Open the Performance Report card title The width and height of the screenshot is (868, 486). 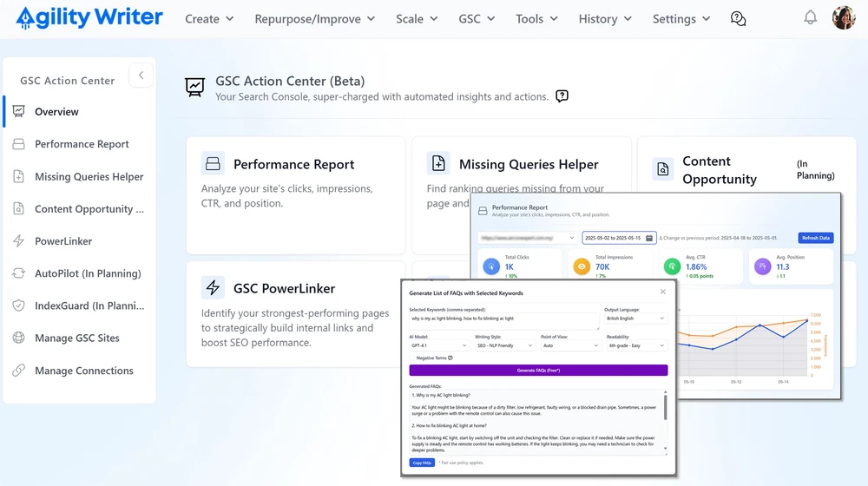pyautogui.click(x=293, y=164)
